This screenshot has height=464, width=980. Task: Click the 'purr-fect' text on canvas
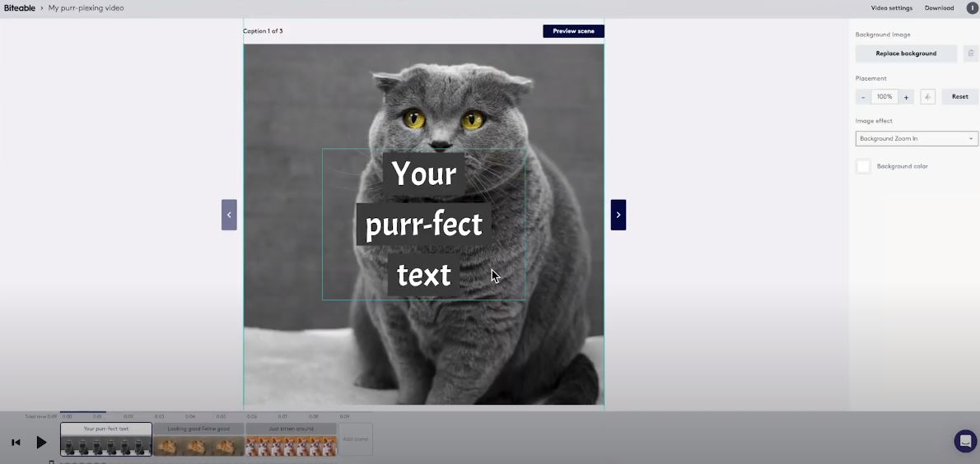pos(424,225)
